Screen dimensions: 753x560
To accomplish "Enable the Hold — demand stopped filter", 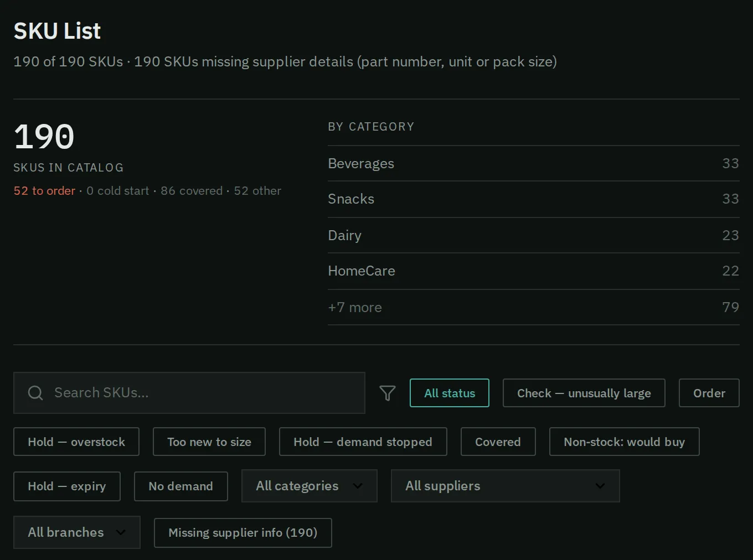I will point(363,442).
